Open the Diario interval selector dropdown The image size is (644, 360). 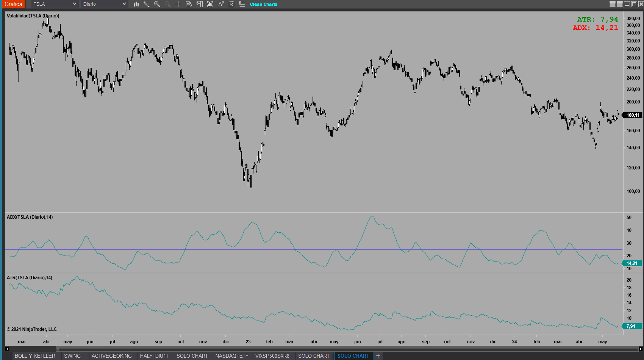coord(105,4)
